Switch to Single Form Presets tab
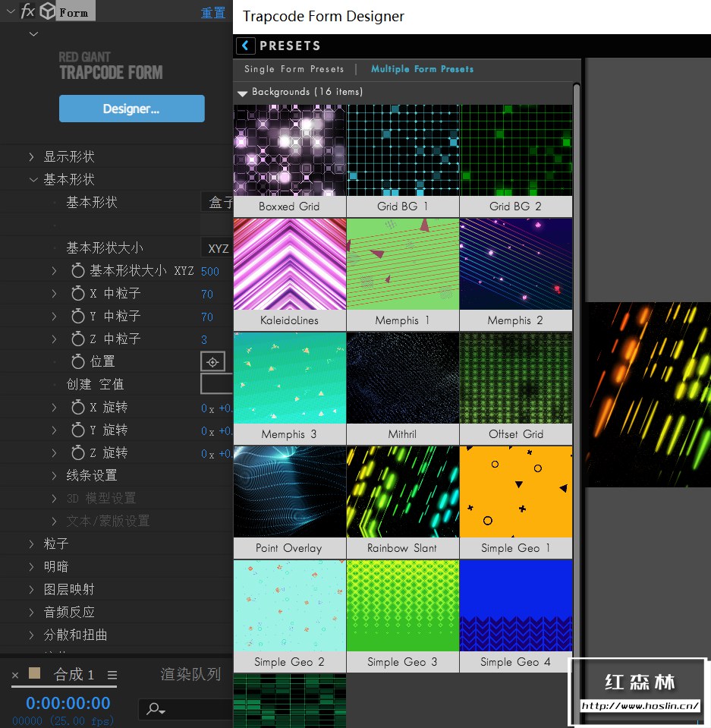Screen dimensions: 711x728 coord(294,69)
